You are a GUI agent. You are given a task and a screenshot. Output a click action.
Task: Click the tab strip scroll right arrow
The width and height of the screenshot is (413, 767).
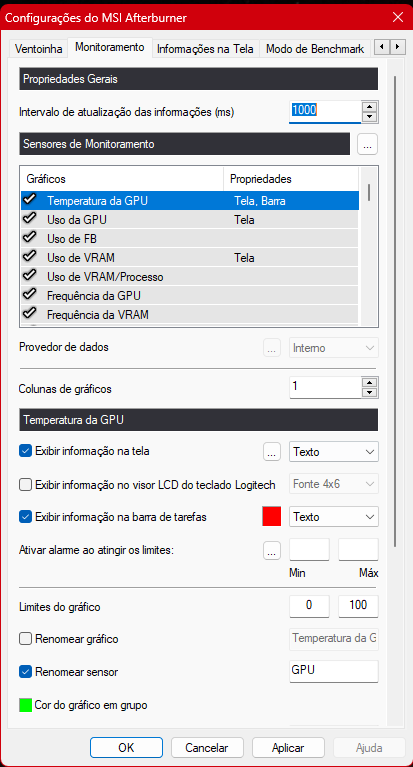(x=398, y=47)
